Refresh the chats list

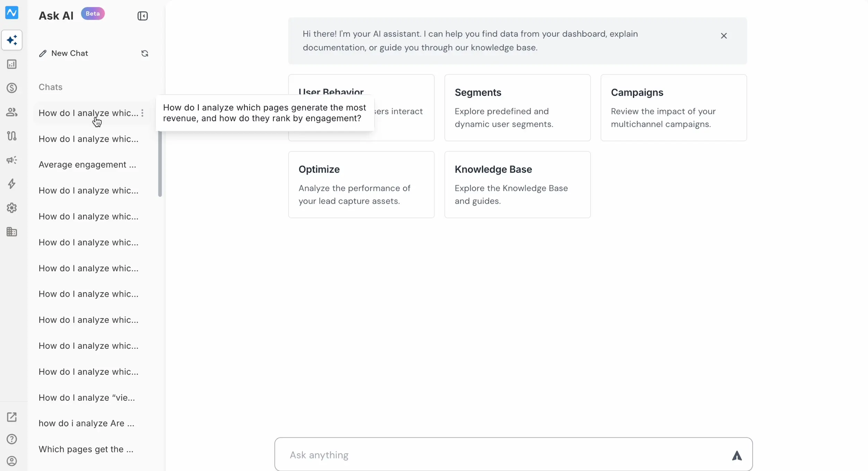[x=145, y=53]
